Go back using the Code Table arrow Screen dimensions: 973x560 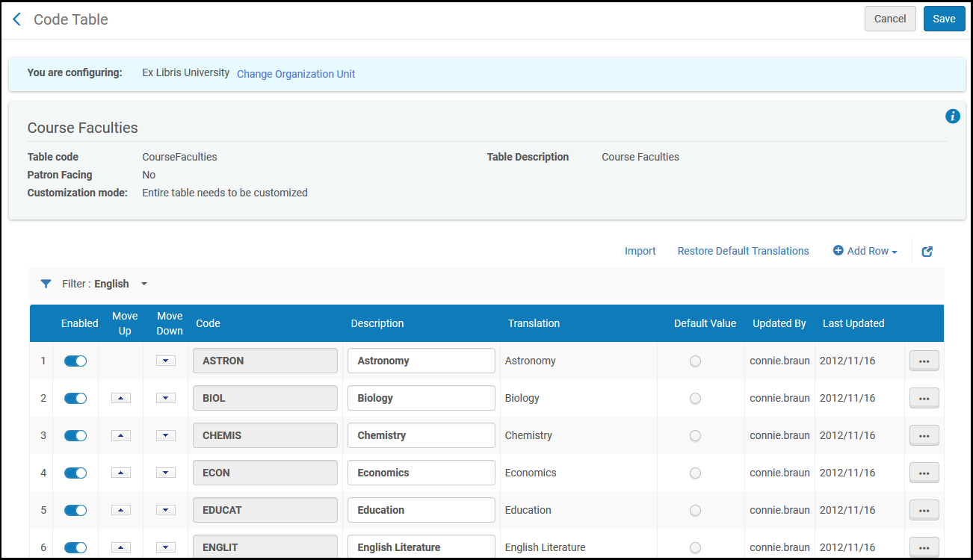click(x=17, y=19)
